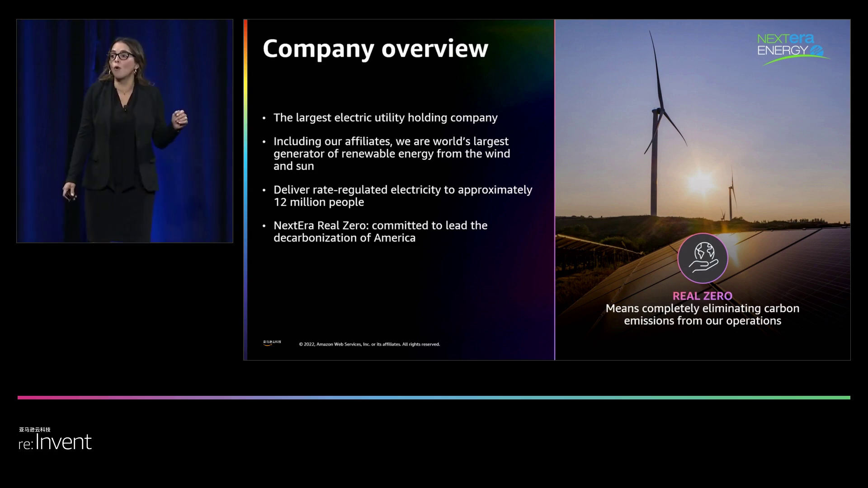Screen dimensions: 868x488
Task: Click the NextEra Energy logo
Action: 792,48
